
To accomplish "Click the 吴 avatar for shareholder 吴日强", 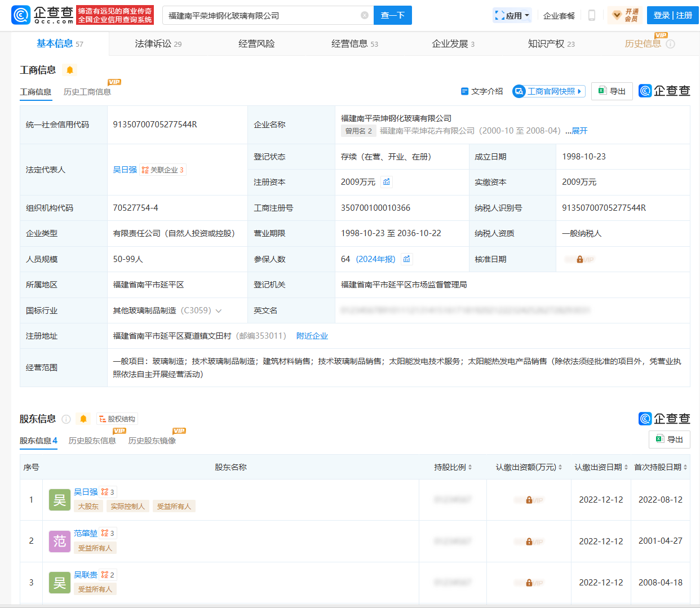I will (60, 500).
